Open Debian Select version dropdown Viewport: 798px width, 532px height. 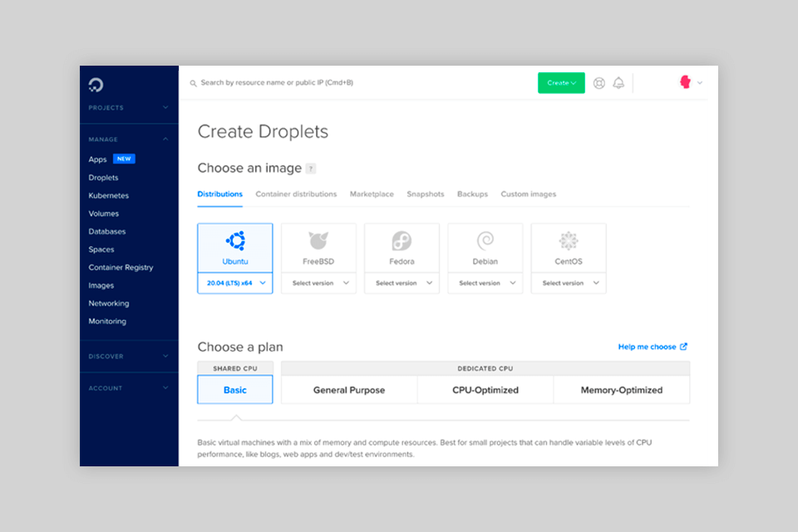pos(485,283)
